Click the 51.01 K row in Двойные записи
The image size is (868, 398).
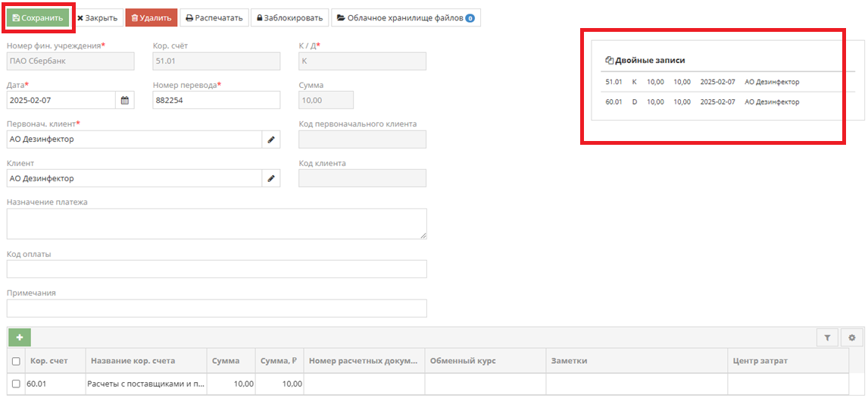click(728, 81)
